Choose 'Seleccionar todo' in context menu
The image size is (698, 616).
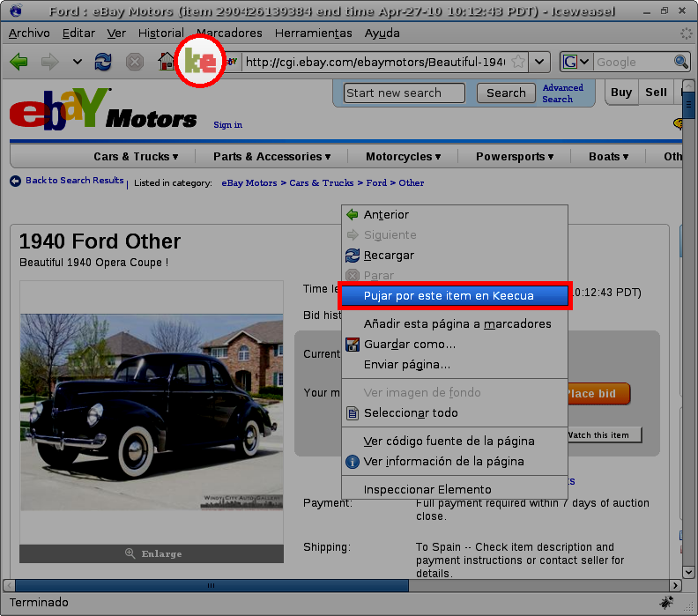455,412
